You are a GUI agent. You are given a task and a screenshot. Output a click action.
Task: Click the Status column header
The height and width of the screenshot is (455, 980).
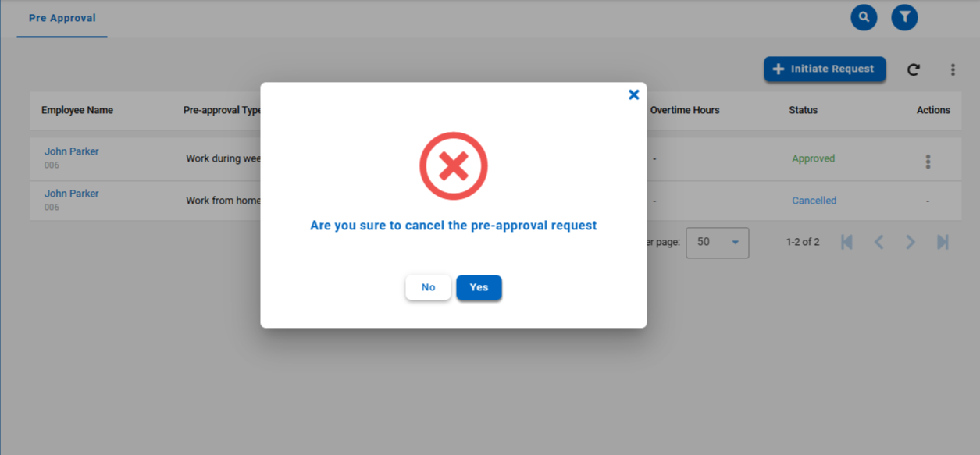point(803,110)
